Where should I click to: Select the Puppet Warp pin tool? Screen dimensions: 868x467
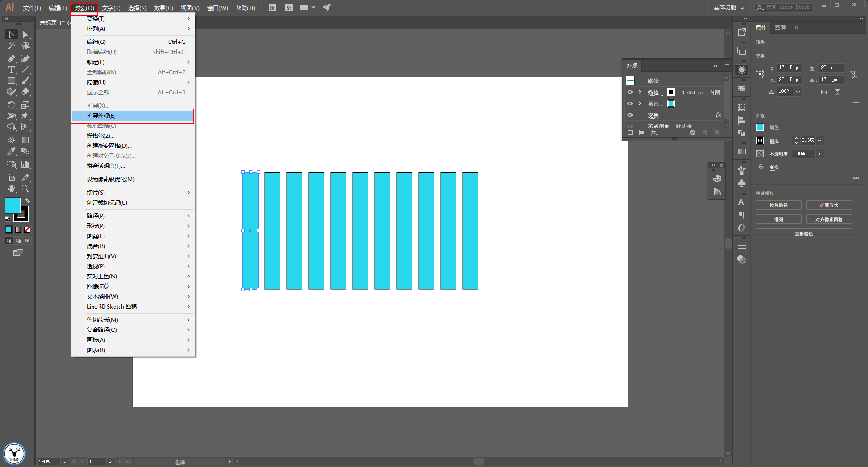(x=26, y=116)
